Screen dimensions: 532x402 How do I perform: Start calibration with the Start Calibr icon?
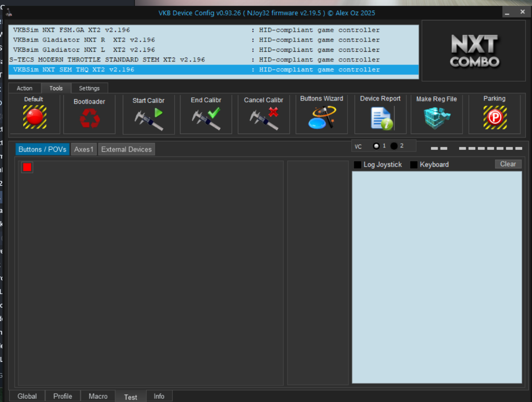[x=148, y=118]
